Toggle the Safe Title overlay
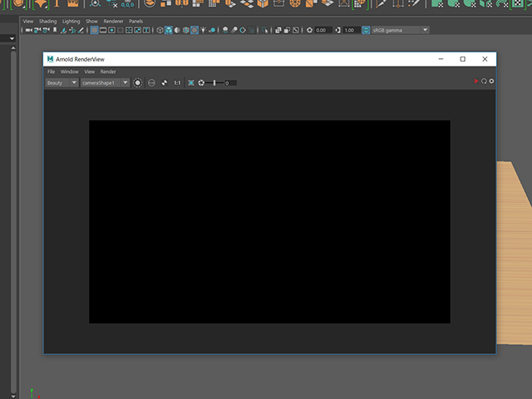 [146, 30]
